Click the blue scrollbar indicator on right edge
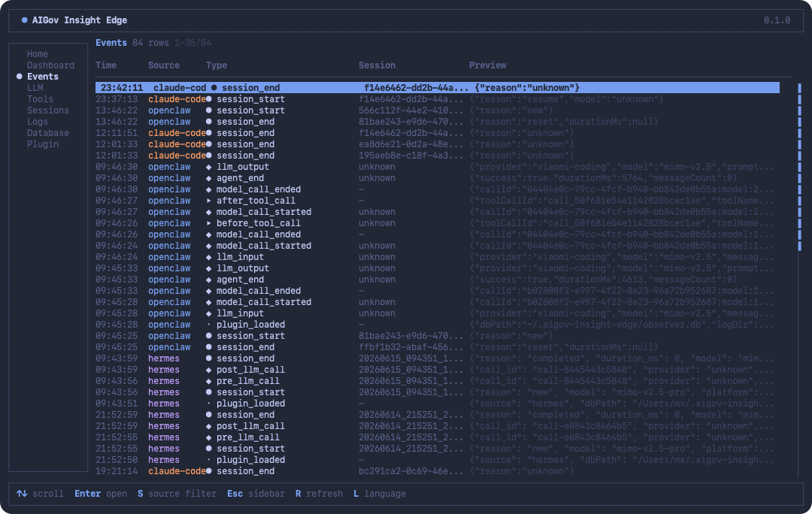Screen dimensions: 812x514 click(x=799, y=167)
